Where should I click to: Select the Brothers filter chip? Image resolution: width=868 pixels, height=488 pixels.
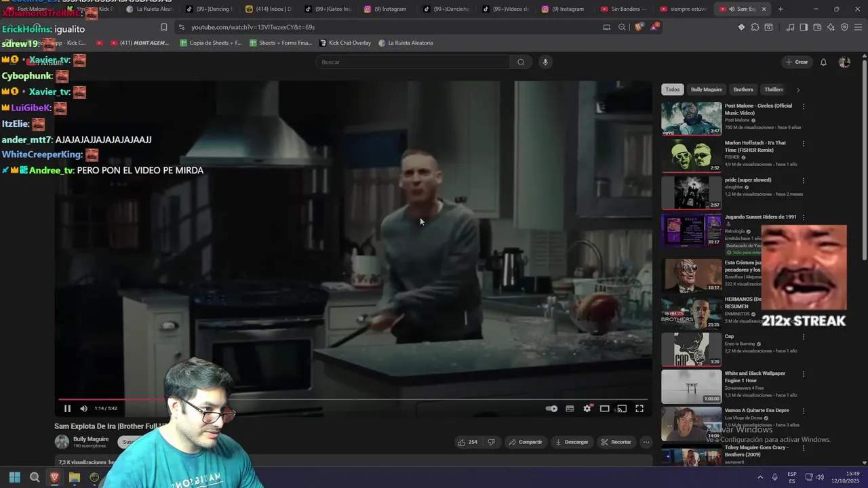click(743, 89)
